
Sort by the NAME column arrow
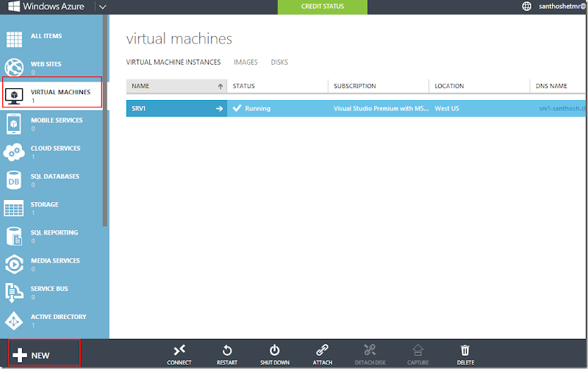(x=220, y=86)
